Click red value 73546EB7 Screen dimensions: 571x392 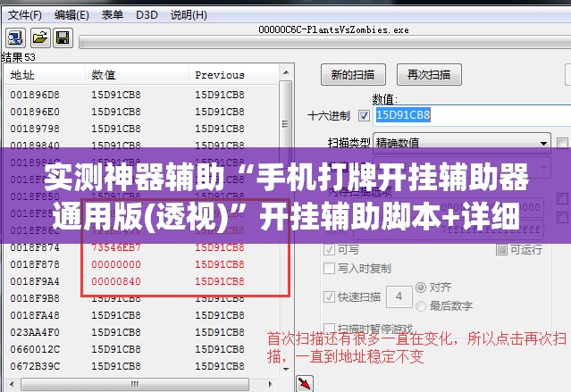click(116, 247)
